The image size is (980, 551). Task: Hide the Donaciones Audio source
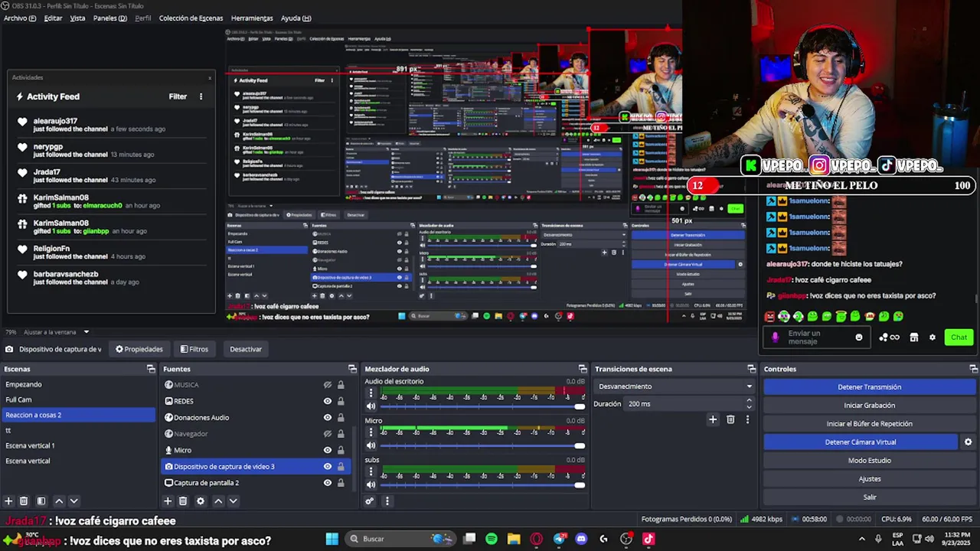328,418
